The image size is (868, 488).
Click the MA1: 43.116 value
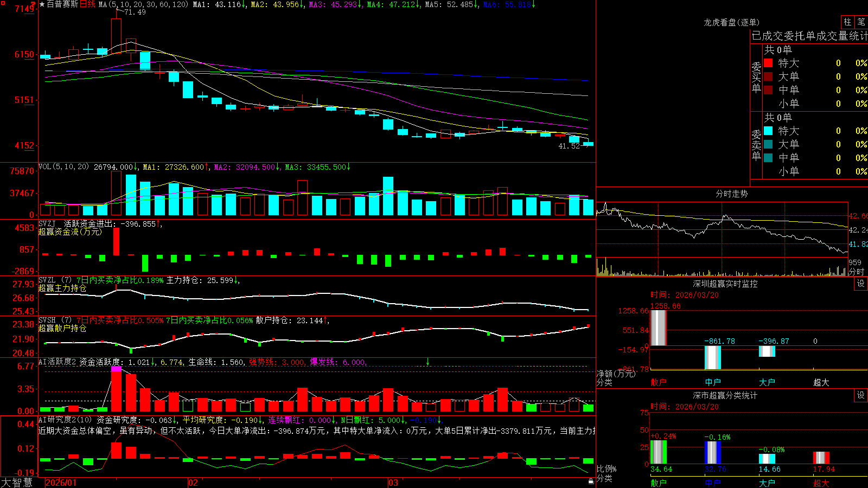click(218, 4)
